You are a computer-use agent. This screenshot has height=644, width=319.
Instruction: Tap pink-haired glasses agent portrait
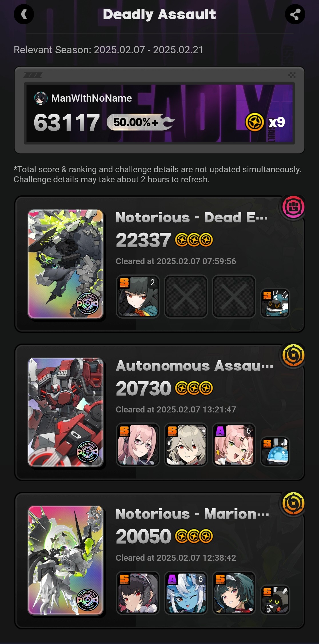click(x=138, y=445)
